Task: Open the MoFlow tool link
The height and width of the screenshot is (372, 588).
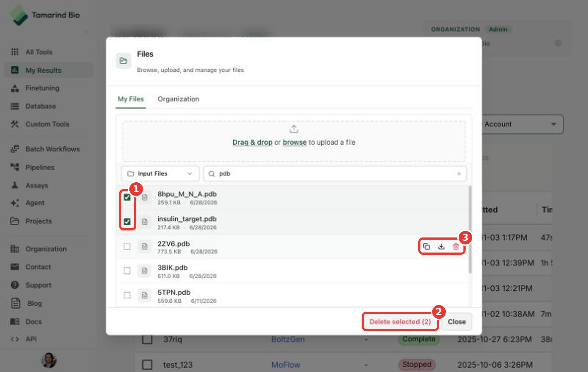Action: pos(286,365)
